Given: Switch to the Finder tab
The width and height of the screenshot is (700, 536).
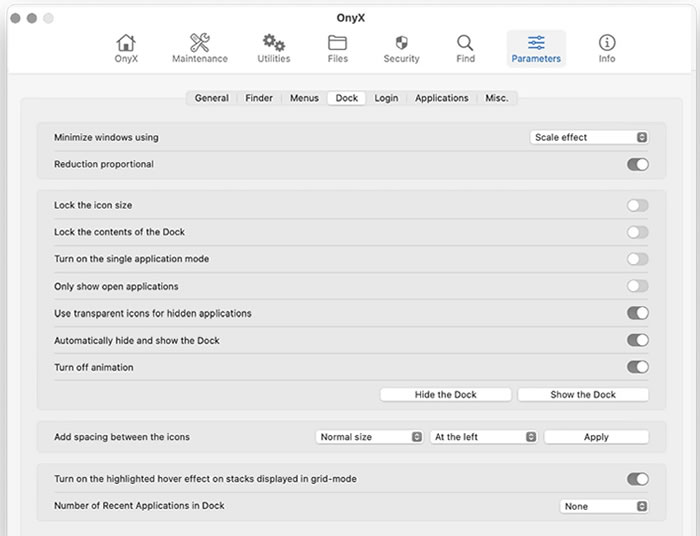Looking at the screenshot, I should [x=259, y=98].
